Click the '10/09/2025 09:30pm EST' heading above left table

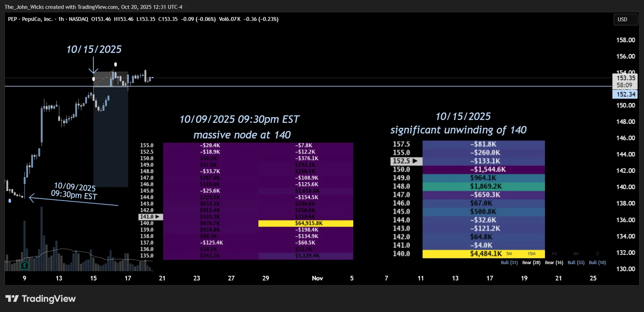[240, 119]
